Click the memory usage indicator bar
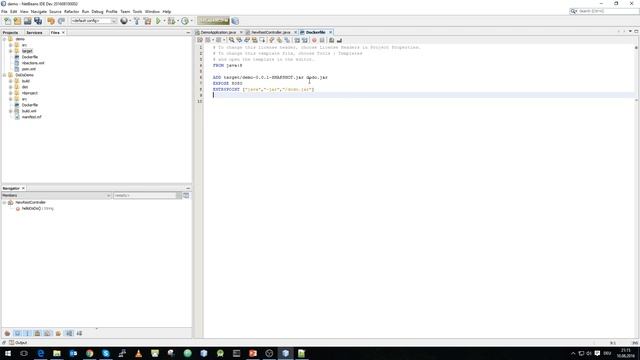This screenshot has height=360, width=640. pyautogui.click(x=213, y=21)
